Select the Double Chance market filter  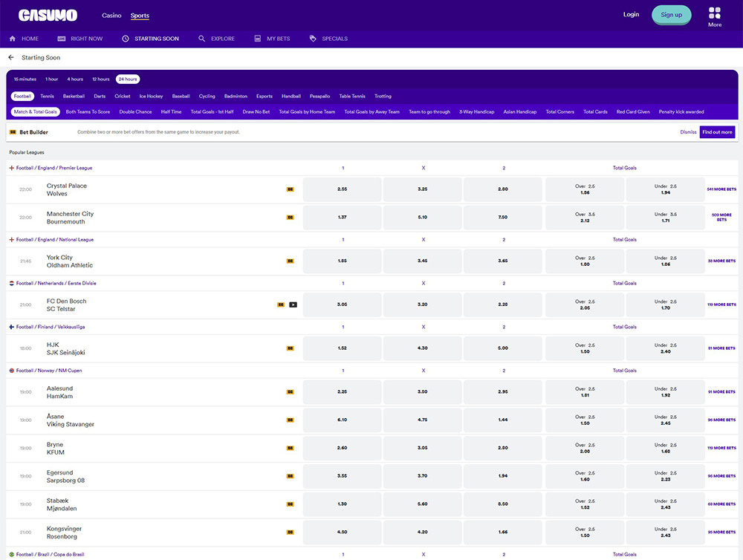tap(135, 112)
